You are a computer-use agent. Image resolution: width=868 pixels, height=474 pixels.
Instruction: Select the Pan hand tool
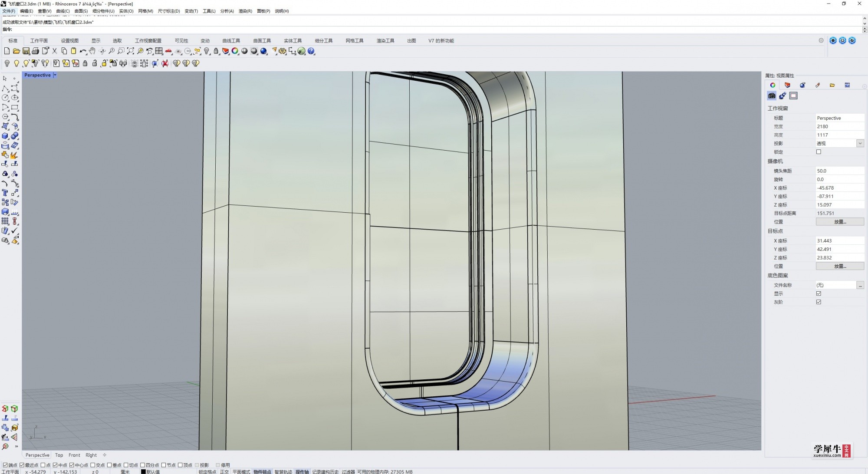point(92,51)
